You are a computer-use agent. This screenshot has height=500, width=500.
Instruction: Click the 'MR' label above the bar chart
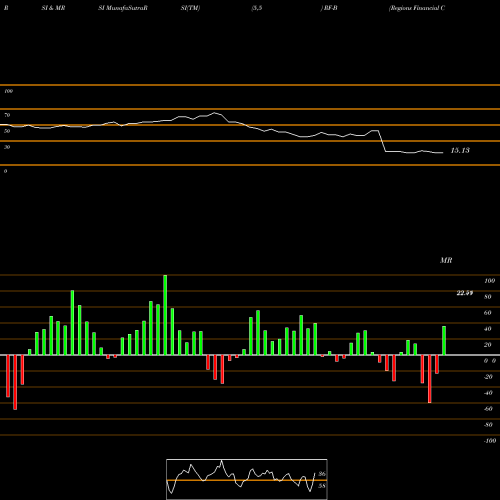point(446,260)
